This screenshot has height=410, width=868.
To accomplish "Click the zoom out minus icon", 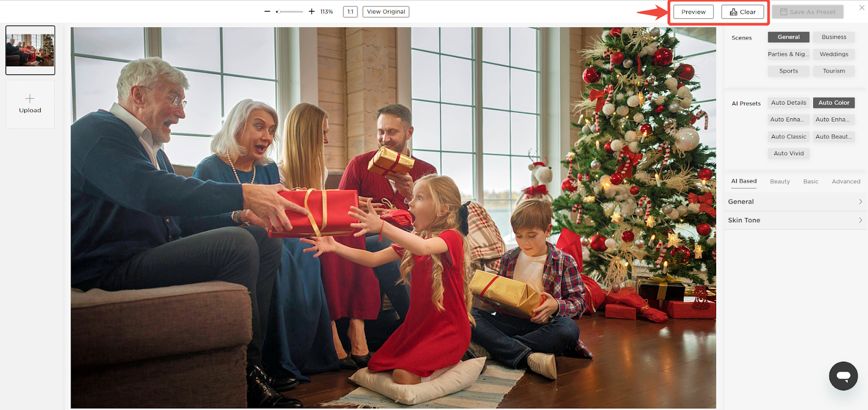I will click(x=267, y=11).
